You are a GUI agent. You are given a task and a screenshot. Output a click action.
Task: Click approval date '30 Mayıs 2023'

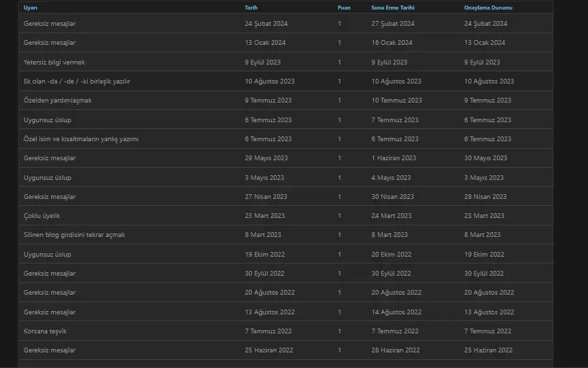(x=485, y=158)
